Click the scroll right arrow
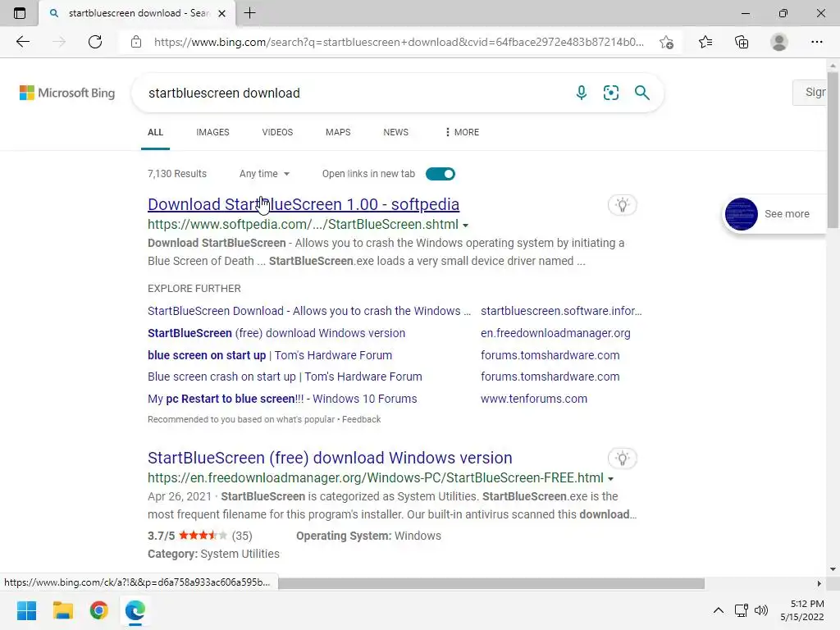This screenshot has width=840, height=630. [x=819, y=583]
